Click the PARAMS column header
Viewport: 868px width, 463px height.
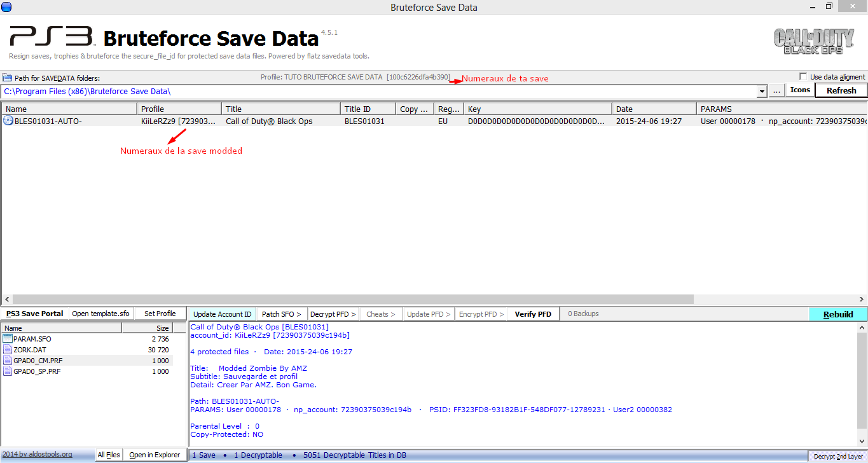coord(782,109)
